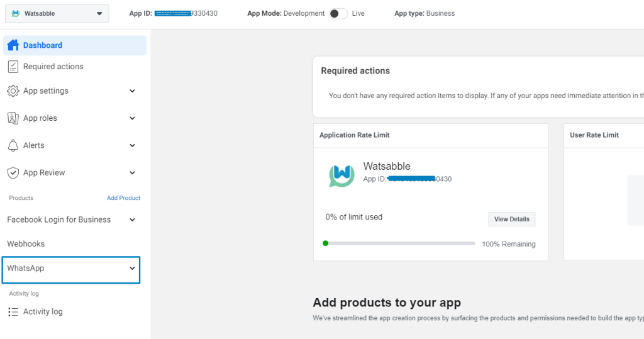The height and width of the screenshot is (339, 644).
Task: Click the User Rate Limit heading
Action: (x=594, y=135)
